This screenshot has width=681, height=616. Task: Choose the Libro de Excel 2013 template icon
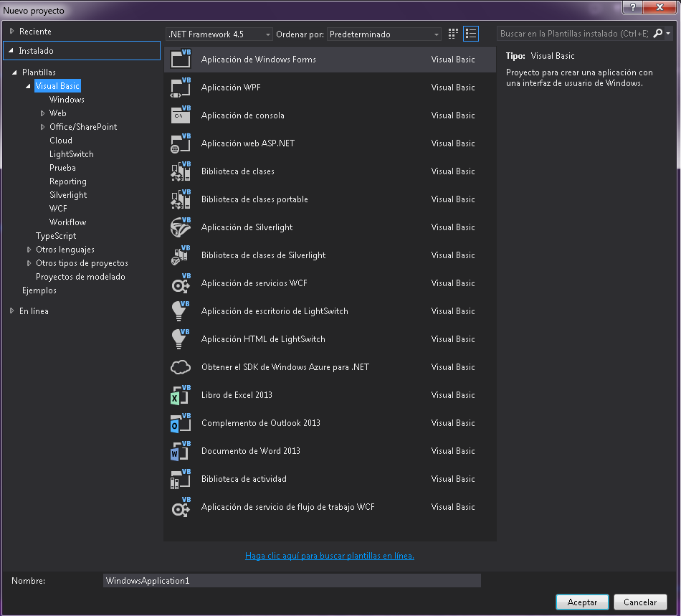[x=180, y=395]
